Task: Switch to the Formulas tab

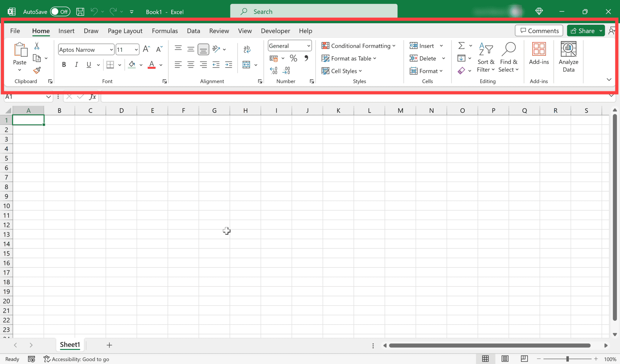Action: [x=165, y=31]
